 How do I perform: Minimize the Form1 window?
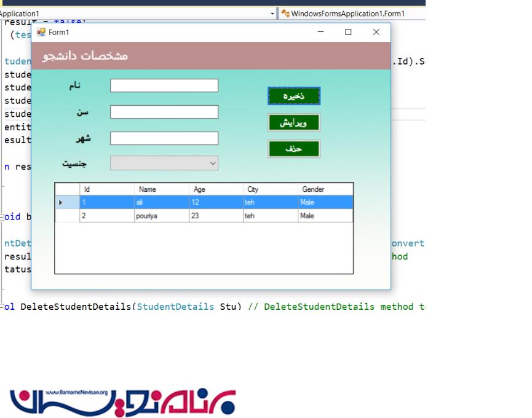(320, 33)
